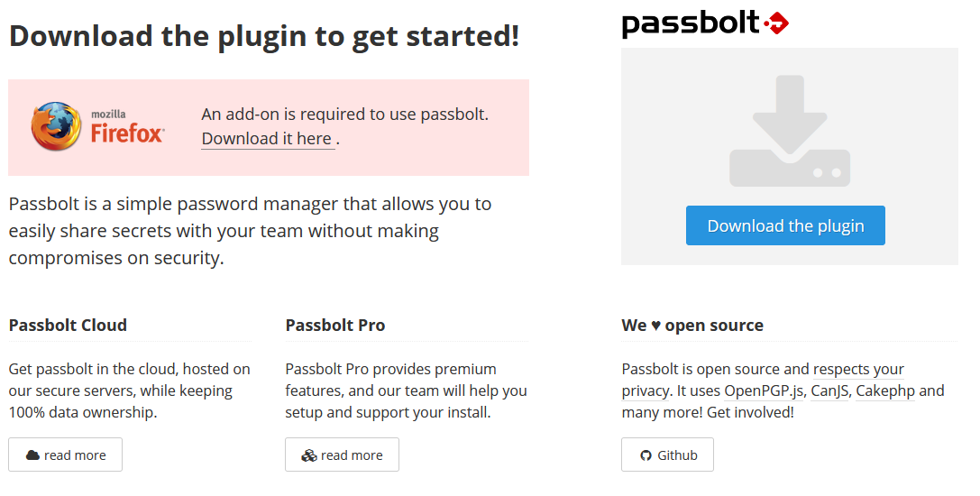Click the Passbolt Cloud heading
Viewport: 980px width, 496px height.
point(68,325)
